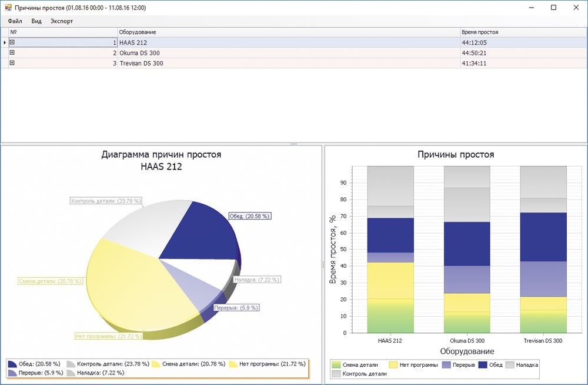Screen dimensions: 588x385
Task: Click the Перерыв pie label
Action: pyautogui.click(x=236, y=308)
